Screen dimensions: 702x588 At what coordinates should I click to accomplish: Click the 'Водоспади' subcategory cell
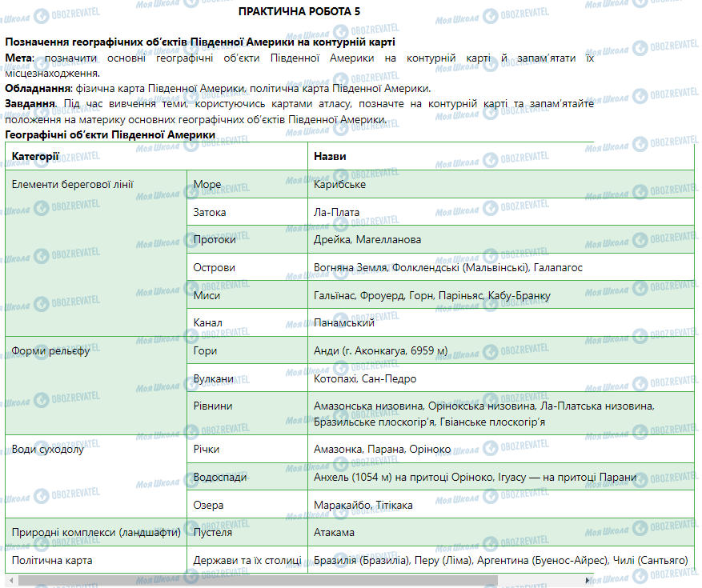coord(219,478)
